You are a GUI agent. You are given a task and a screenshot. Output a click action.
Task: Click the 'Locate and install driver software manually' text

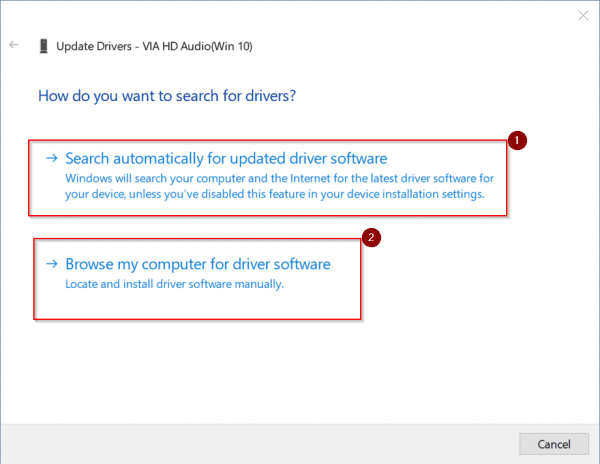(175, 284)
